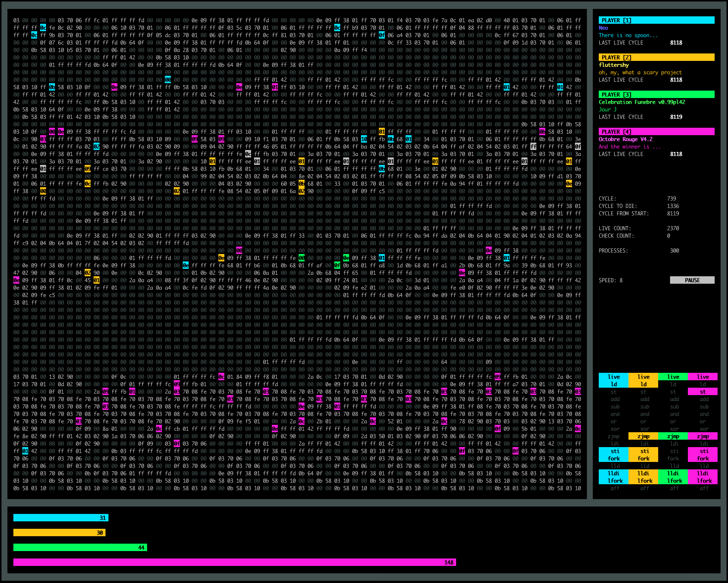Click the green progress bar showing 44

click(x=80, y=547)
